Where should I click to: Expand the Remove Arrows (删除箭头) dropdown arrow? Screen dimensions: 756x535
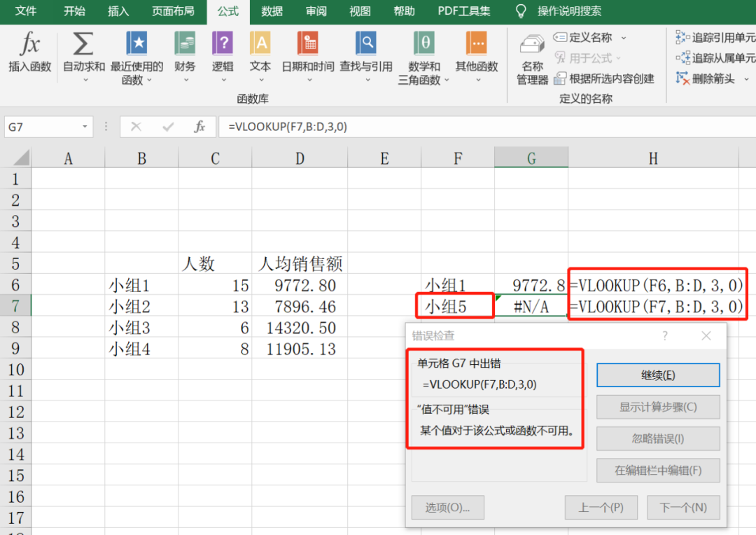(746, 79)
